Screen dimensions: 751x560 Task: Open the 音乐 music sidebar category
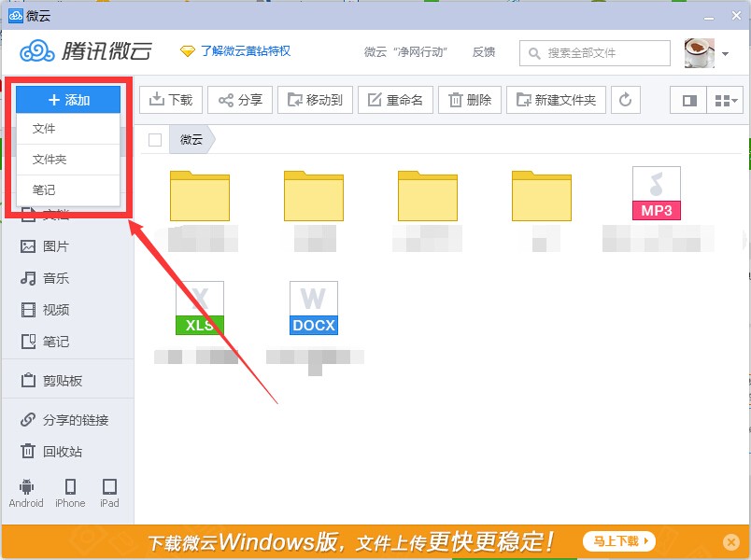click(x=45, y=278)
